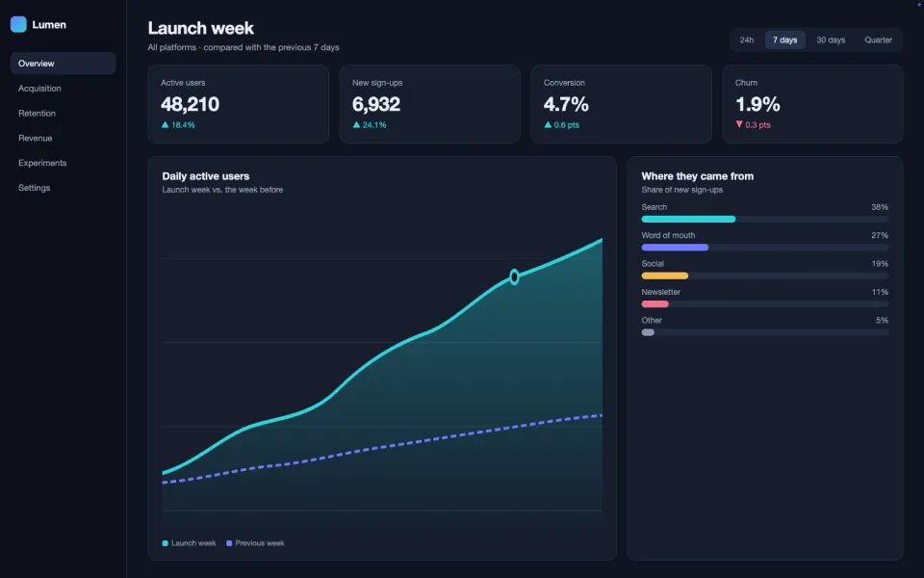The width and height of the screenshot is (924, 578).
Task: Select the Quarter time range
Action: pyautogui.click(x=878, y=39)
